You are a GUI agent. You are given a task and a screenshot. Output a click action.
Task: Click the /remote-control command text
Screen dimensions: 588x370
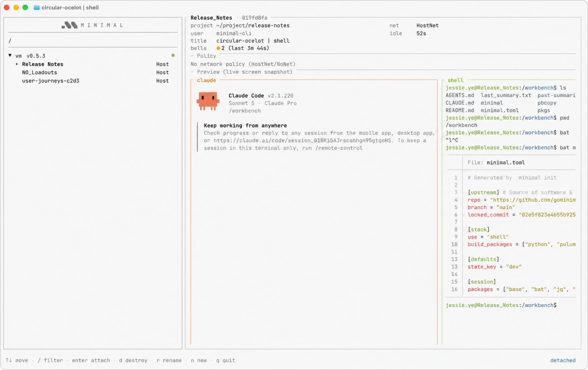point(339,148)
